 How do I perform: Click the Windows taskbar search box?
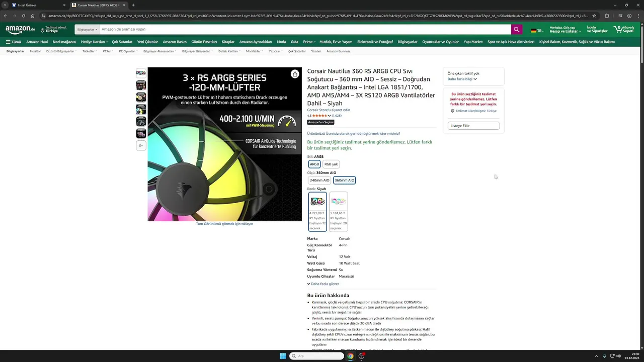[x=317, y=356]
